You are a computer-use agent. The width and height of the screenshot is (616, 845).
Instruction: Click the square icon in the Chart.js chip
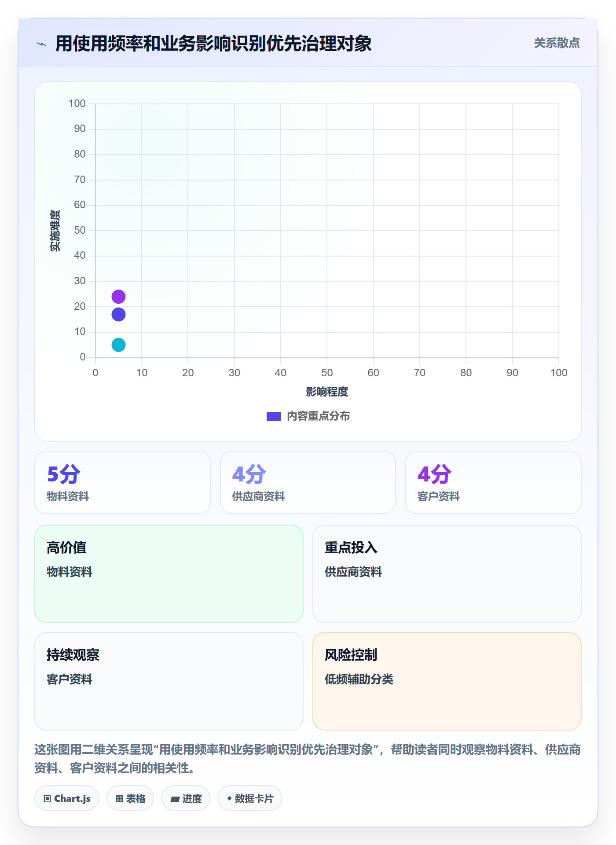pyautogui.click(x=48, y=799)
